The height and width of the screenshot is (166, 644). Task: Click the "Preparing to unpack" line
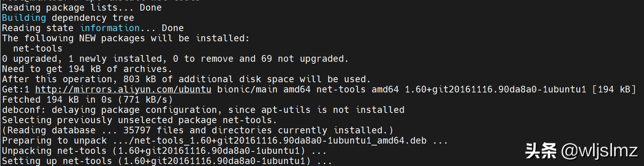pyautogui.click(x=225, y=141)
